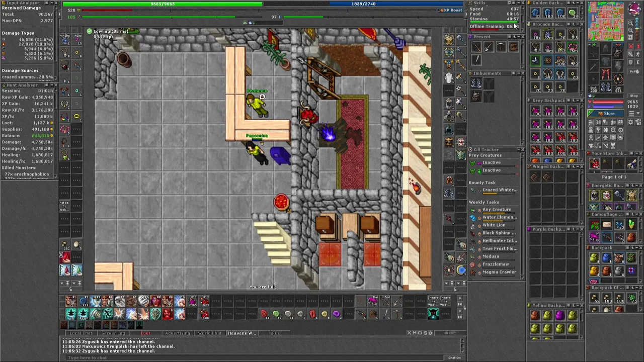The width and height of the screenshot is (644, 362).
Task: Click the hamburger menu below Stop
Action: click(631, 114)
